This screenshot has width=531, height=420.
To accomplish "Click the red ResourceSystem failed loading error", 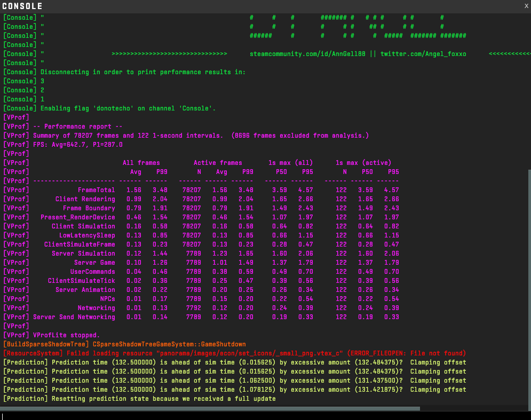I will [235, 353].
